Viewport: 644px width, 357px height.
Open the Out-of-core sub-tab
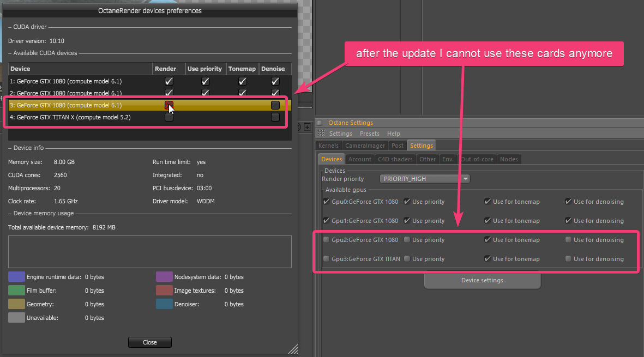pos(477,159)
